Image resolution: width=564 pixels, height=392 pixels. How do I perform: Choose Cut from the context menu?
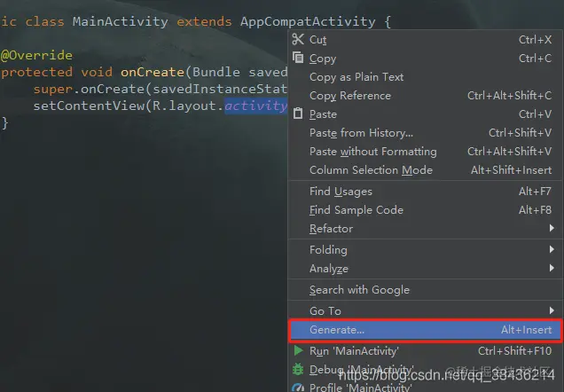coord(426,40)
